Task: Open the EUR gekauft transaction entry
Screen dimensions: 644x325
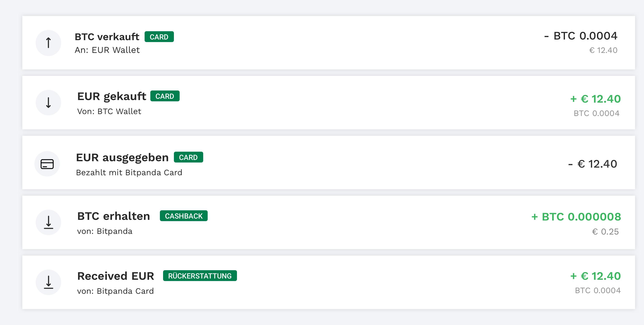Action: click(322, 103)
